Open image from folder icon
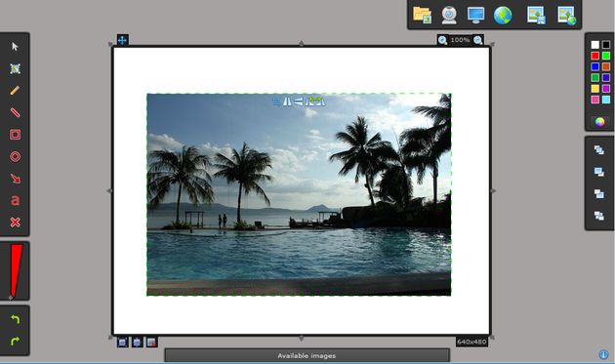Image resolution: width=615 pixels, height=364 pixels. pyautogui.click(x=422, y=15)
